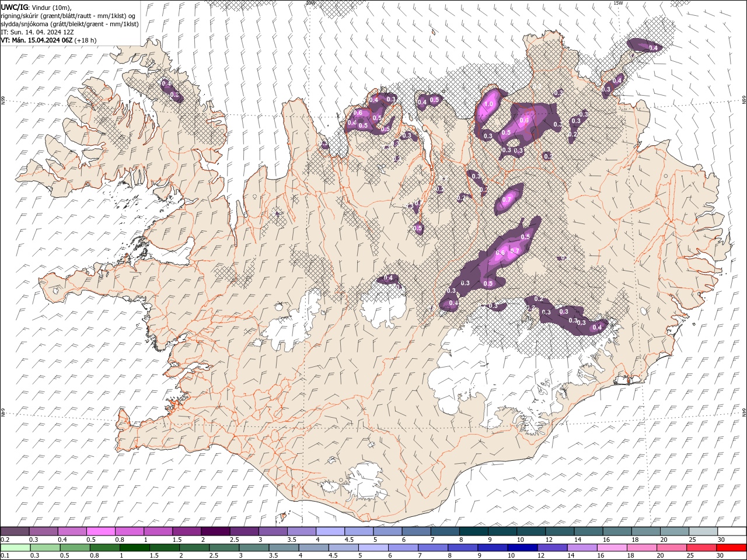The width and height of the screenshot is (747, 560).
Task: Click the '15W' longitude label at top edge
Action: coord(618,3)
